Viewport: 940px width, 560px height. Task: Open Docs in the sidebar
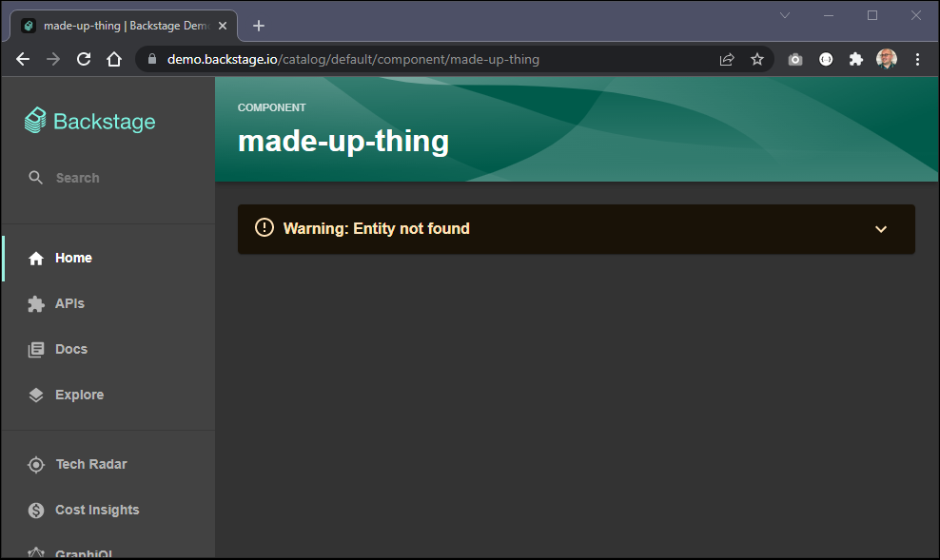(108, 349)
